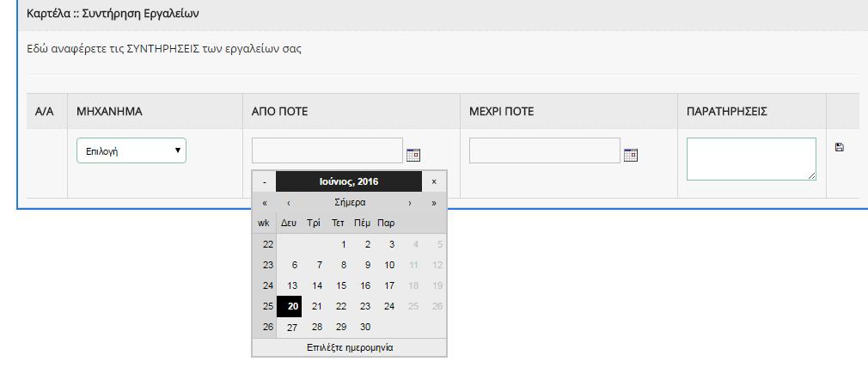The height and width of the screenshot is (374, 868).
Task: Click the minus button in calendar header
Action: 265,181
